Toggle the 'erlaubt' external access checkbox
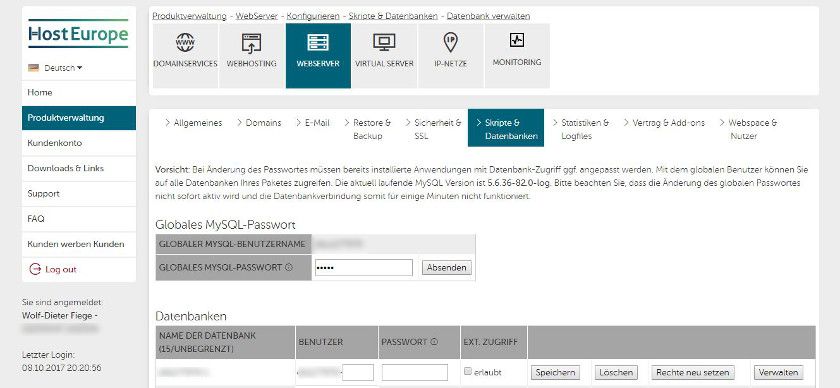840x388 pixels. (x=468, y=371)
